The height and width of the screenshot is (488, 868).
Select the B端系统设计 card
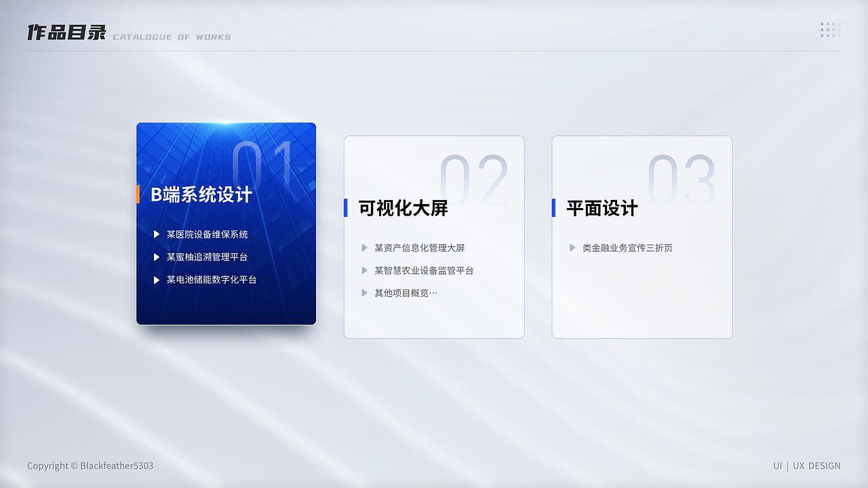[x=226, y=223]
